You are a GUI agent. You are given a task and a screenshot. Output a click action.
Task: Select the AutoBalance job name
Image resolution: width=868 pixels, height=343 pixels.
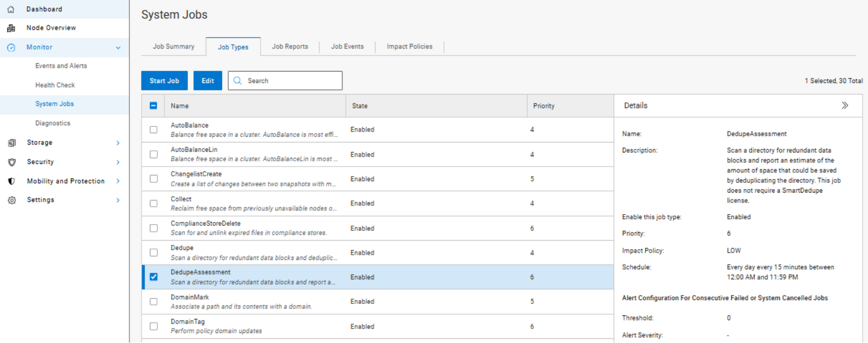tap(190, 125)
